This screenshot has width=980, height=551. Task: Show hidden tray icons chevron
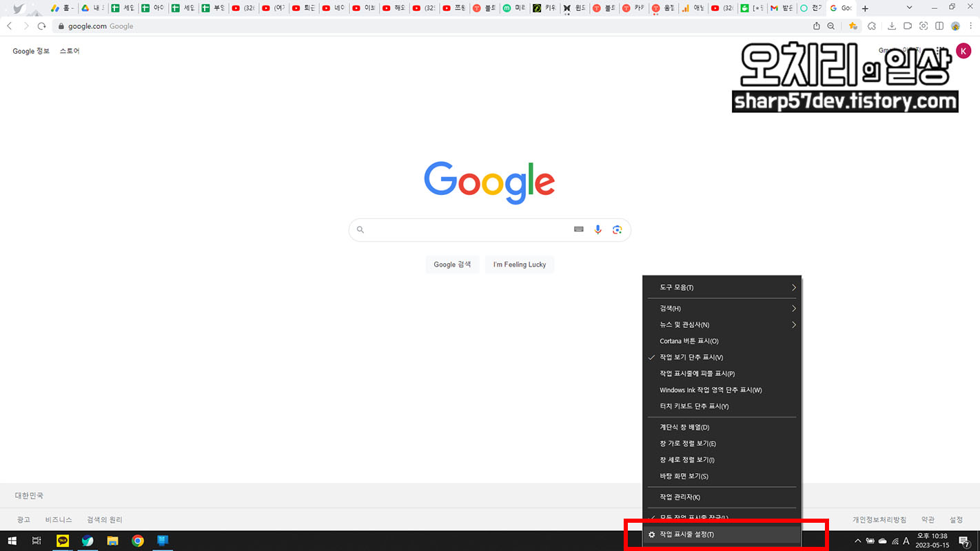[858, 541]
